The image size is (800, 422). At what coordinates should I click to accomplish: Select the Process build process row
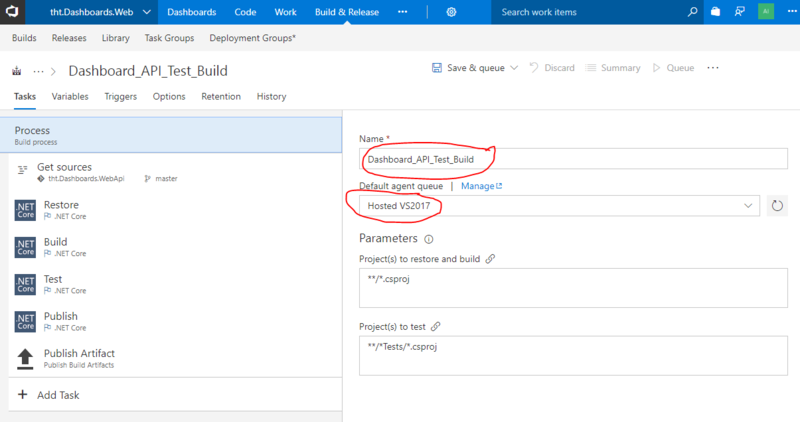[171, 135]
